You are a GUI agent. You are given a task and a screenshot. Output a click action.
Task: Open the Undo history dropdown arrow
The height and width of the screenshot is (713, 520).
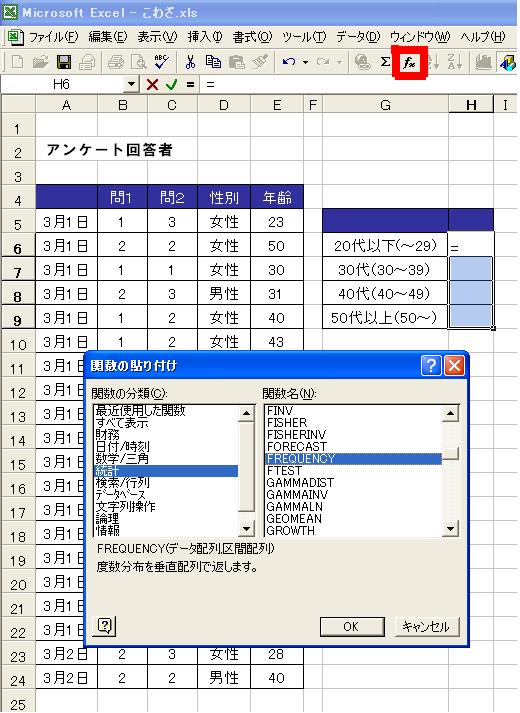(305, 62)
